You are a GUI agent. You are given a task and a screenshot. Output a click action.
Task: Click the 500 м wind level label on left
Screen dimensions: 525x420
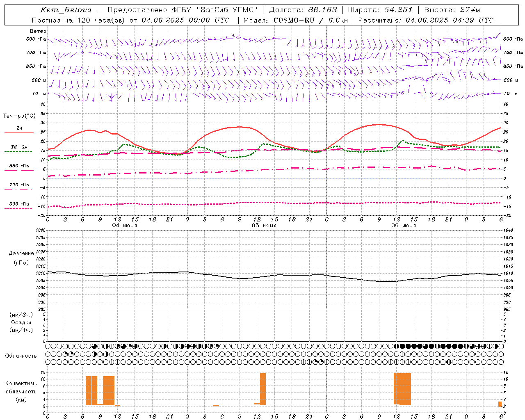tap(39, 80)
